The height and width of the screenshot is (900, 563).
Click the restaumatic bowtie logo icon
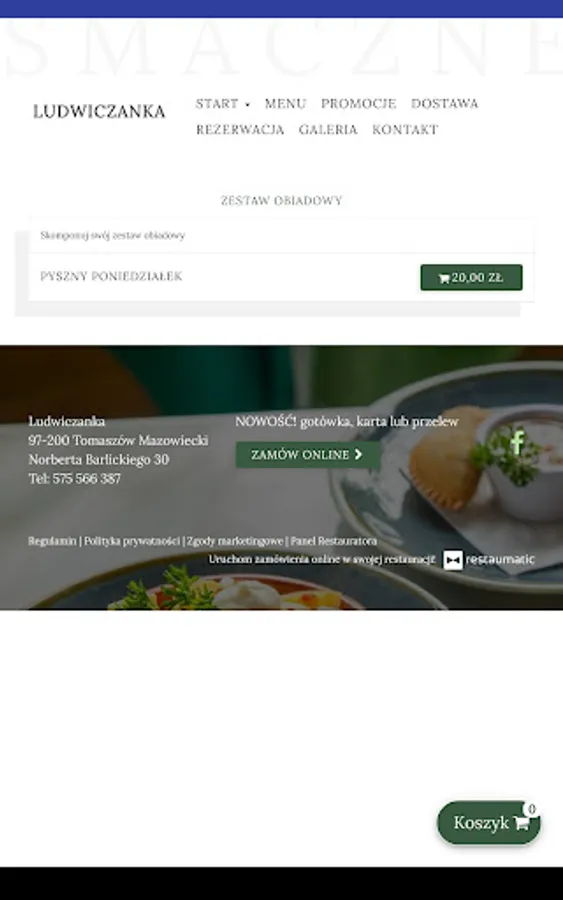(452, 560)
